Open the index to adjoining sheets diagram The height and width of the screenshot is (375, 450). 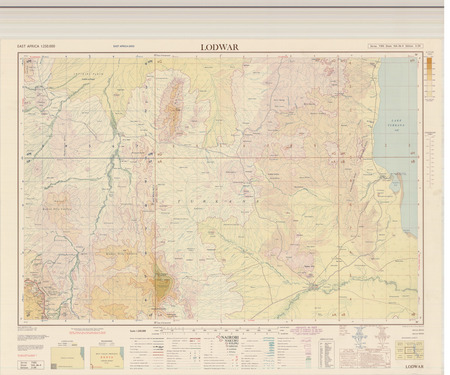click(410, 349)
